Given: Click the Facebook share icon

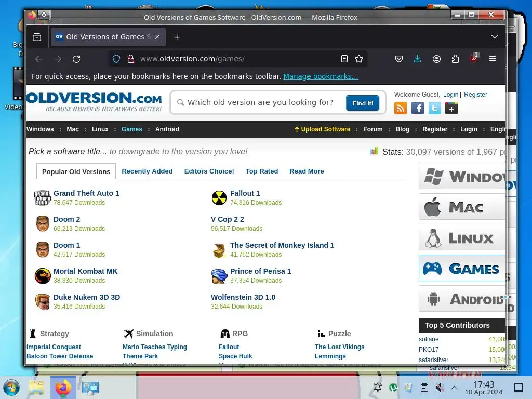Looking at the screenshot, I should pos(418,108).
